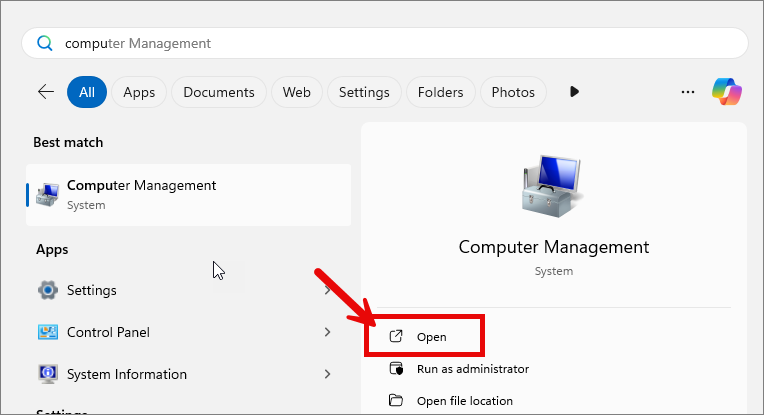Switch to the Photos filter tab
Viewport: 764px width, 415px height.
coord(513,92)
